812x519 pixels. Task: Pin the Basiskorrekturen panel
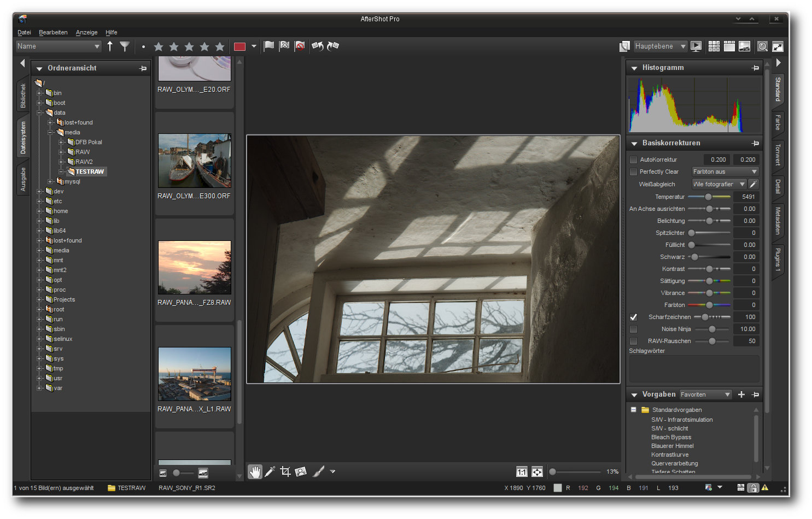tap(756, 143)
